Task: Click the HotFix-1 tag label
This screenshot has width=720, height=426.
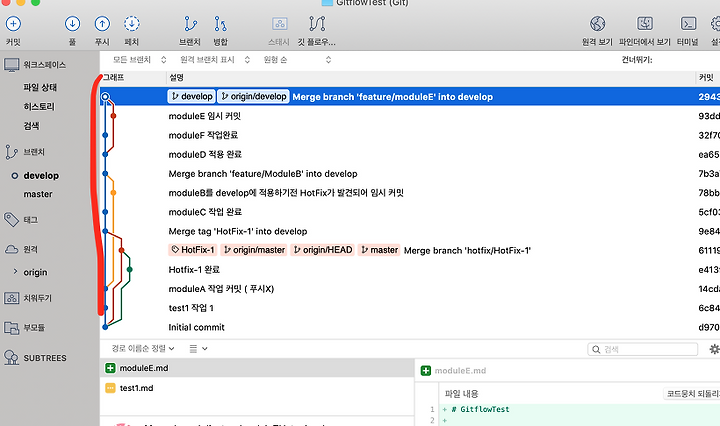Action: coord(193,250)
